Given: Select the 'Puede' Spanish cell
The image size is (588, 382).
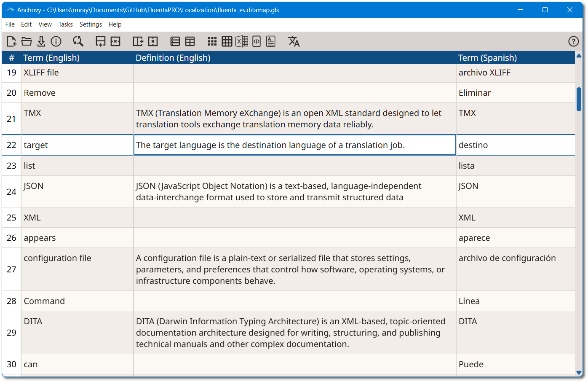Looking at the screenshot, I should click(516, 364).
